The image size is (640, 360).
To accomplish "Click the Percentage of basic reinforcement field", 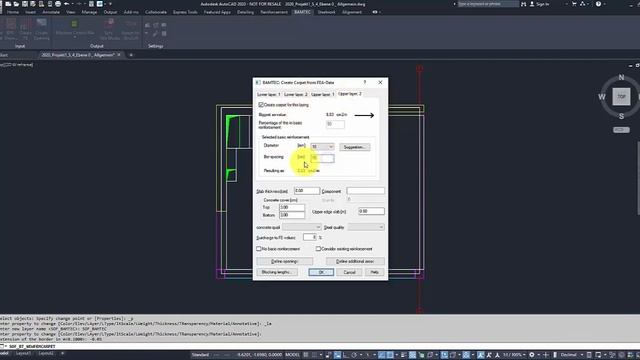I will coord(335,124).
